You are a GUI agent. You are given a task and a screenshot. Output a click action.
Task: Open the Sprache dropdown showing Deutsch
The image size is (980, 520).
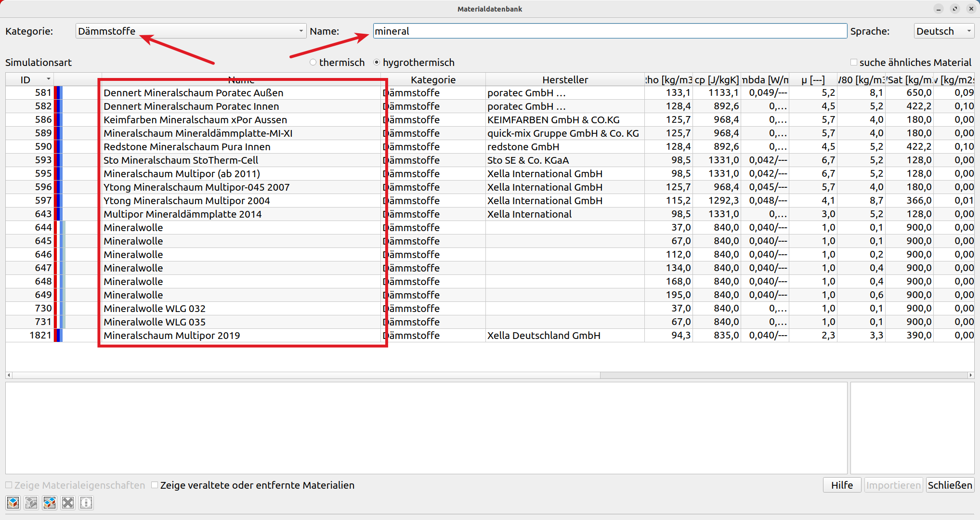944,31
